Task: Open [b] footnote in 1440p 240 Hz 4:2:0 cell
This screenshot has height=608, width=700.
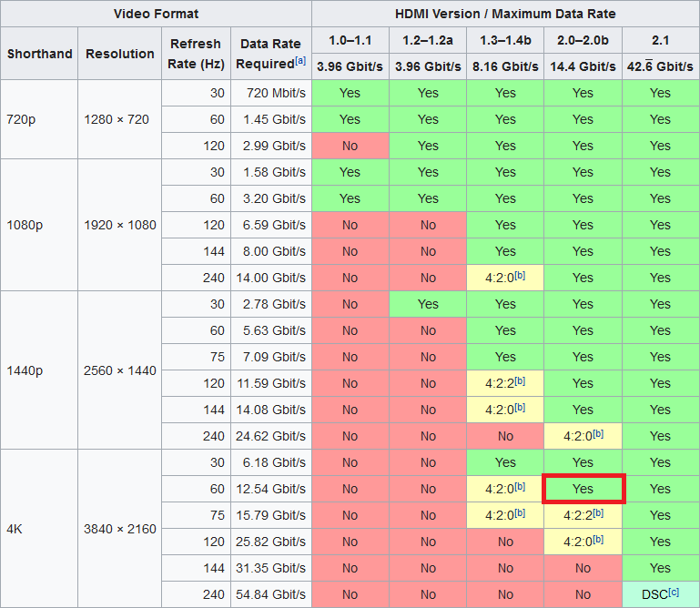Action: [598, 433]
